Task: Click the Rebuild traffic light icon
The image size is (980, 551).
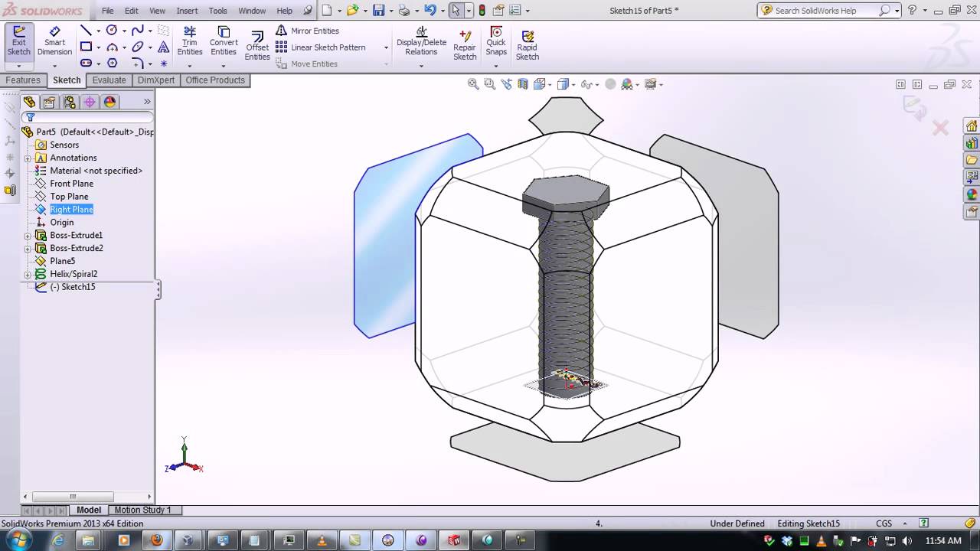Action: click(482, 11)
